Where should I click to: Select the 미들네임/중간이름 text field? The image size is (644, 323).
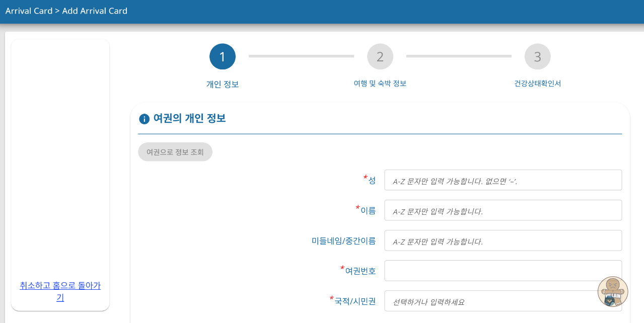[x=503, y=240]
